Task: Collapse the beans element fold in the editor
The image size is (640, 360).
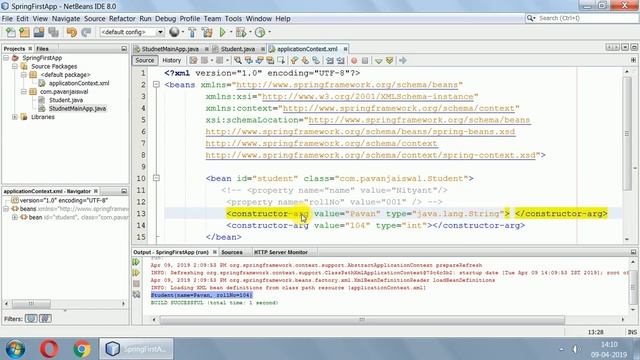Action: (x=156, y=84)
